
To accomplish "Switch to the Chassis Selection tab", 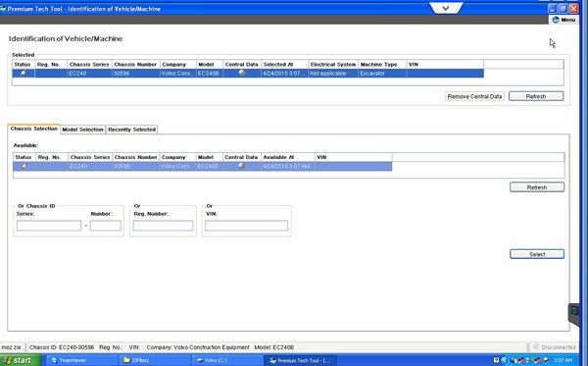I will (33, 129).
